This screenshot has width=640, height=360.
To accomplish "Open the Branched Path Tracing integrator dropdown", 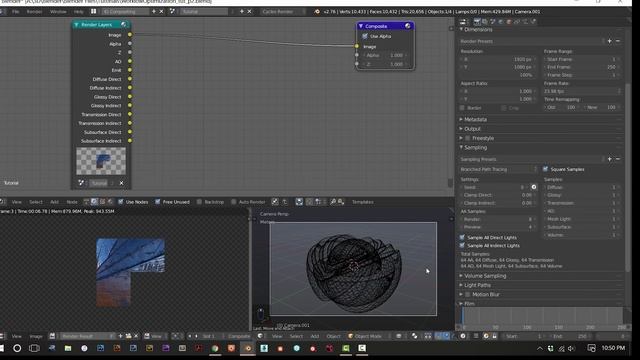I will [499, 169].
